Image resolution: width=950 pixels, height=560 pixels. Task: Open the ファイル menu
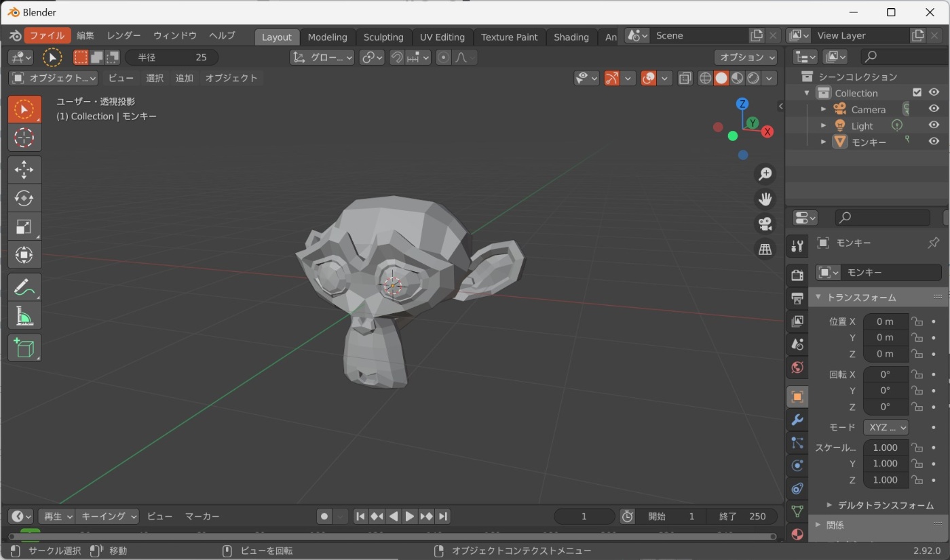(x=47, y=36)
